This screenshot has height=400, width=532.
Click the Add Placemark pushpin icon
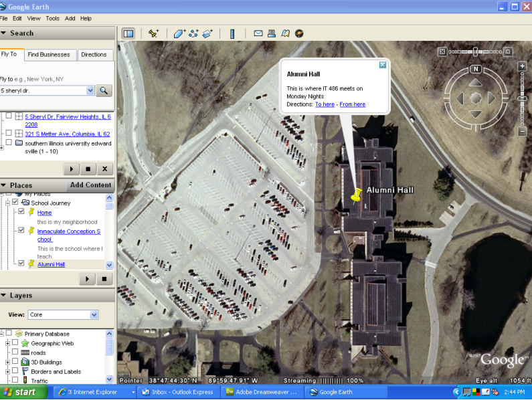(154, 33)
